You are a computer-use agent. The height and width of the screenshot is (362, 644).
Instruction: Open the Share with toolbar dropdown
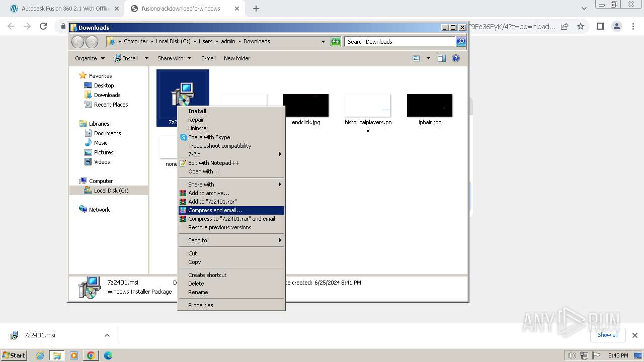pyautogui.click(x=174, y=58)
